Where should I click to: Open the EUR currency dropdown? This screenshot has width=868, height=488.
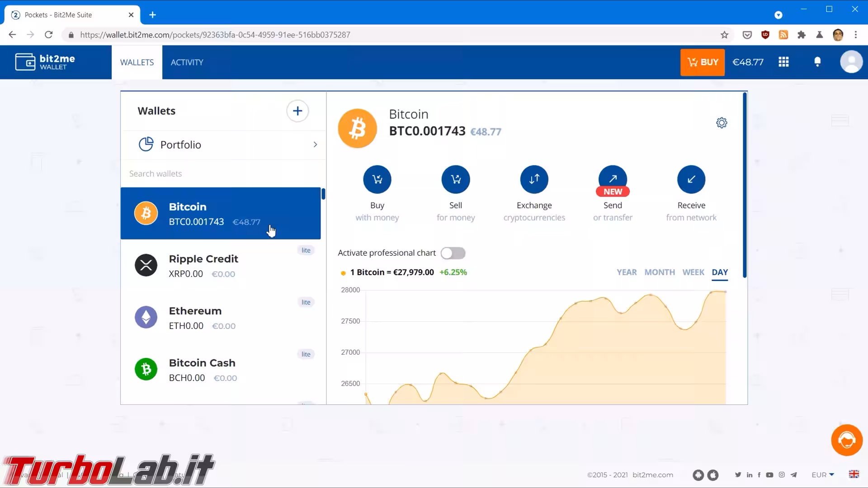(x=822, y=475)
